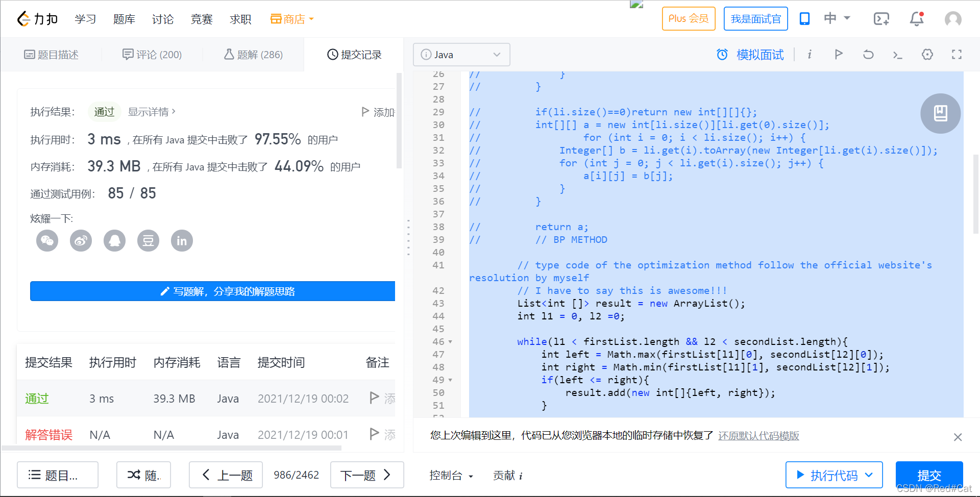Click code line 43 in the editor
The image size is (980, 497).
click(x=631, y=304)
